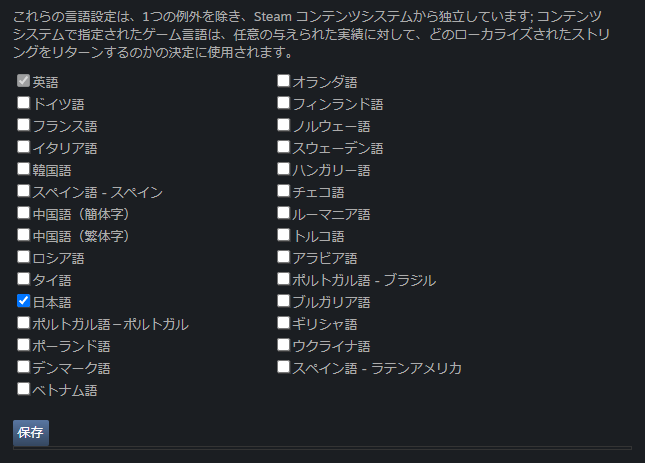Enable スペイン語 - ラテンアメリカ checkbox

tap(284, 366)
